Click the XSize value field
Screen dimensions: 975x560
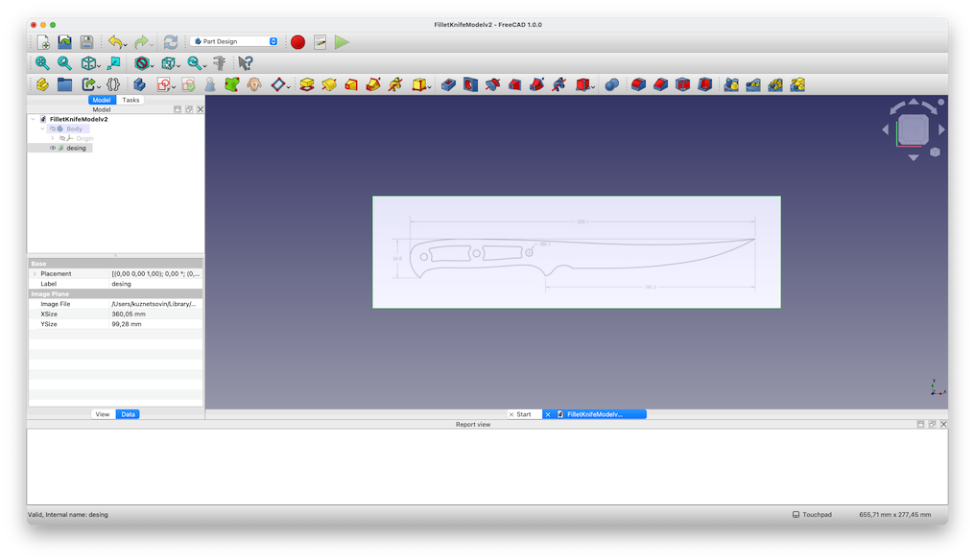155,314
